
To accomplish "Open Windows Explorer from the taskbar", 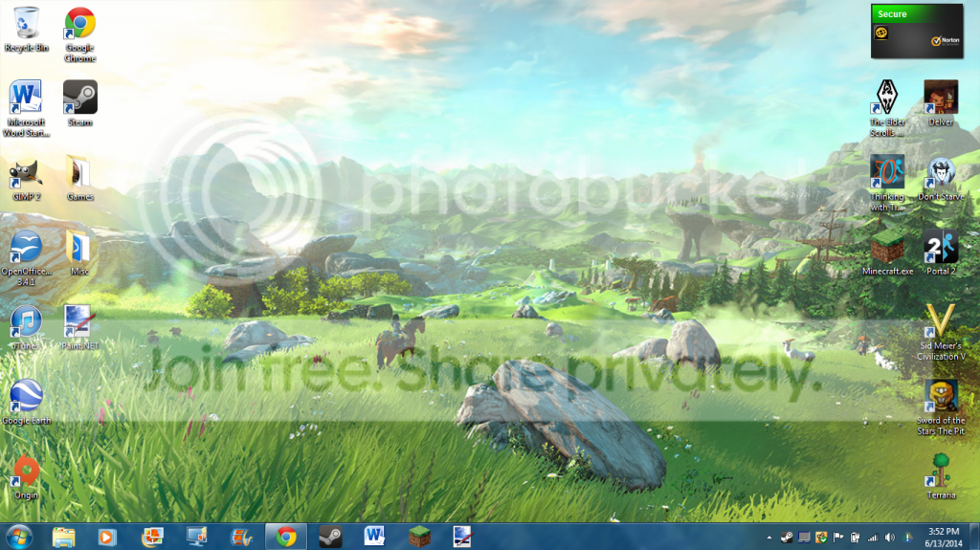I will 63,537.
